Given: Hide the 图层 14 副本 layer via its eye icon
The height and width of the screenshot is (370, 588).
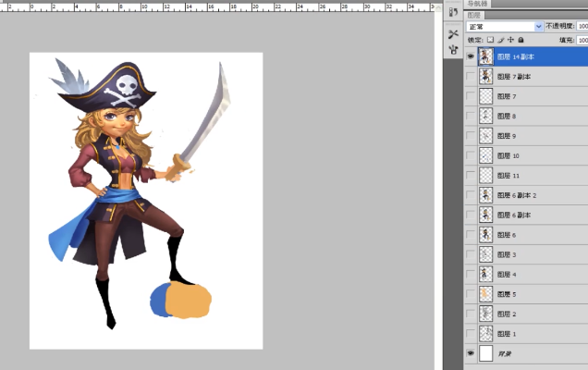Looking at the screenshot, I should click(471, 56).
